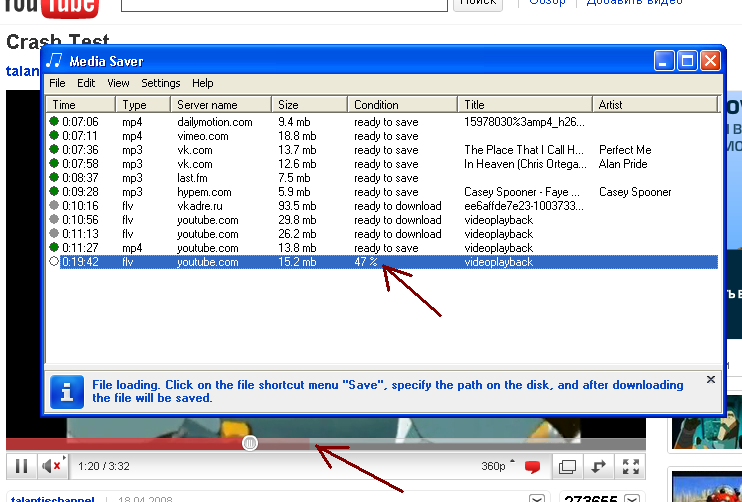The image size is (742, 502).
Task: Click the YouTube player resize arrows icon
Action: pyautogui.click(x=598, y=467)
